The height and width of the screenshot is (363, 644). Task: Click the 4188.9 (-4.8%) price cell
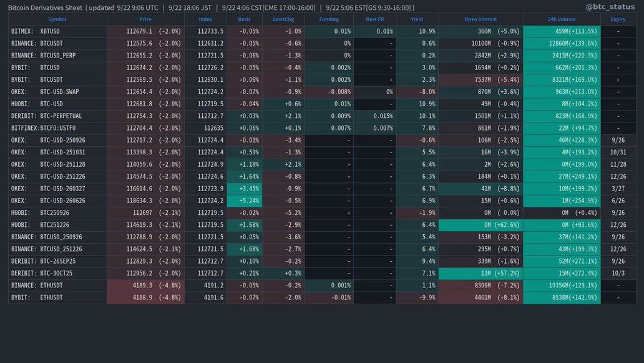tap(145, 297)
